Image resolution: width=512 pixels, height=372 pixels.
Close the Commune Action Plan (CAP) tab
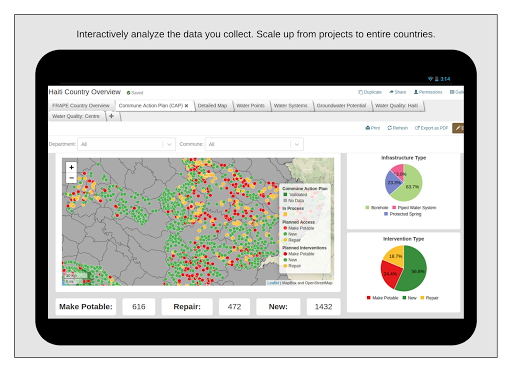coord(187,106)
